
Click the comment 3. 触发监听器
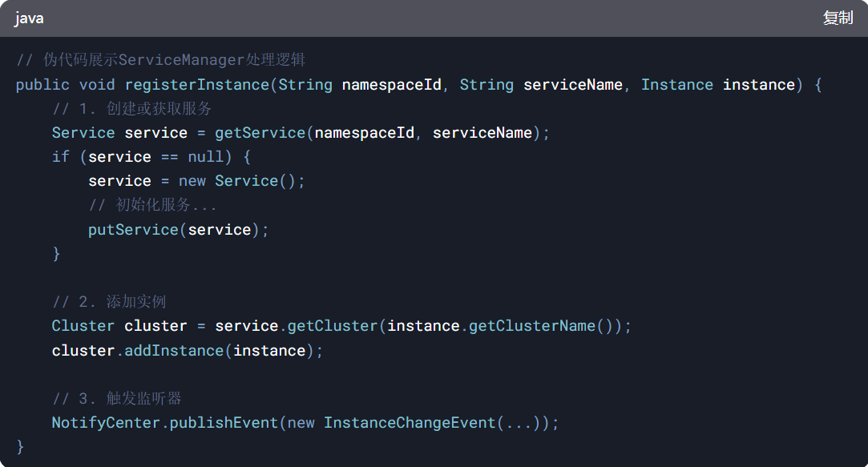(117, 399)
